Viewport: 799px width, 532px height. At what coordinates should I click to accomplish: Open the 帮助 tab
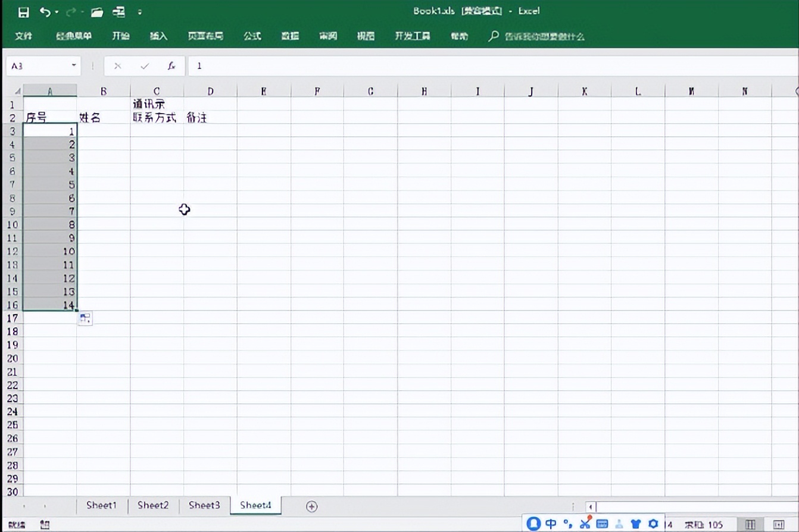click(459, 36)
